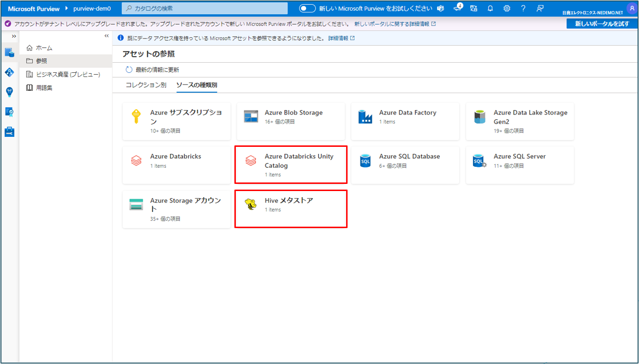The width and height of the screenshot is (639, 364).
Task: Click in the catalog search box
Action: (205, 9)
